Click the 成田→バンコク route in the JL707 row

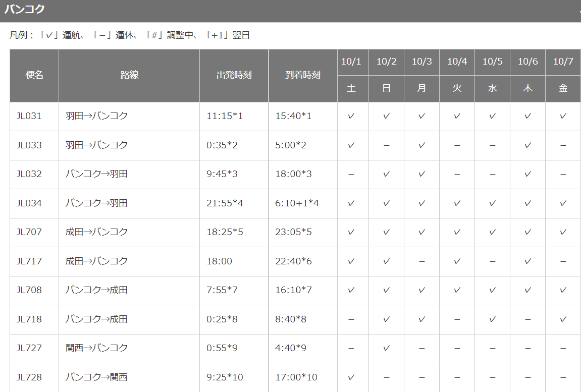pyautogui.click(x=97, y=232)
